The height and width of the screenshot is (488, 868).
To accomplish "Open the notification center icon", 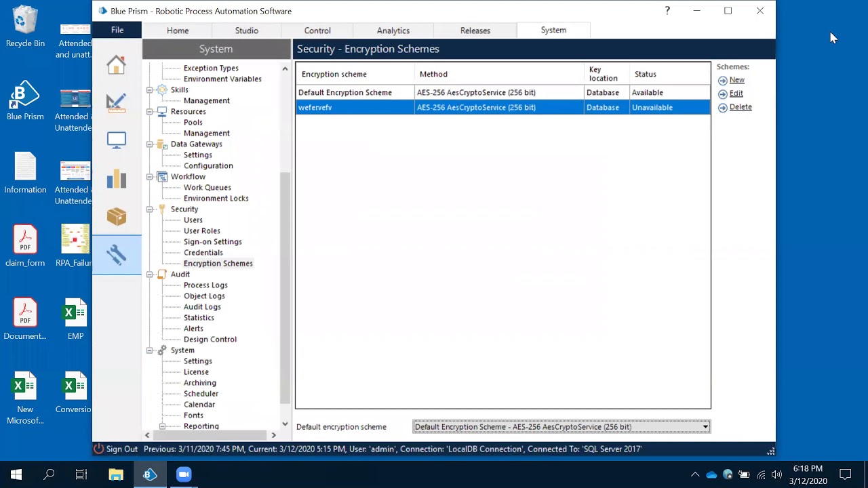I will point(846,474).
